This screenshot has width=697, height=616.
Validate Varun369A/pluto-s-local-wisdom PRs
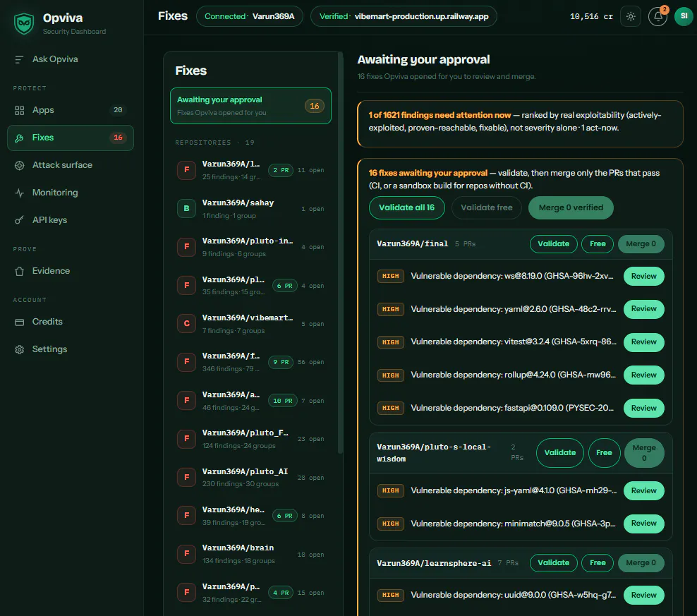pos(560,453)
